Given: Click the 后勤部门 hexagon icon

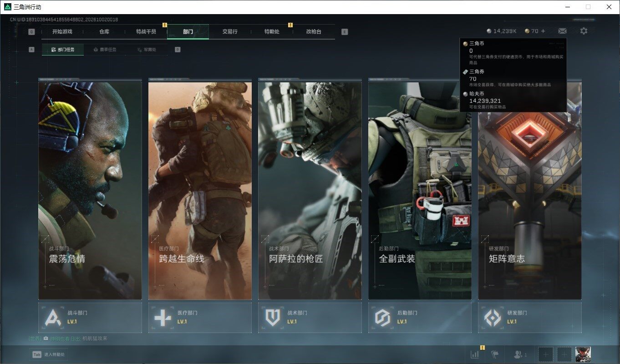Looking at the screenshot, I should pyautogui.click(x=383, y=318).
